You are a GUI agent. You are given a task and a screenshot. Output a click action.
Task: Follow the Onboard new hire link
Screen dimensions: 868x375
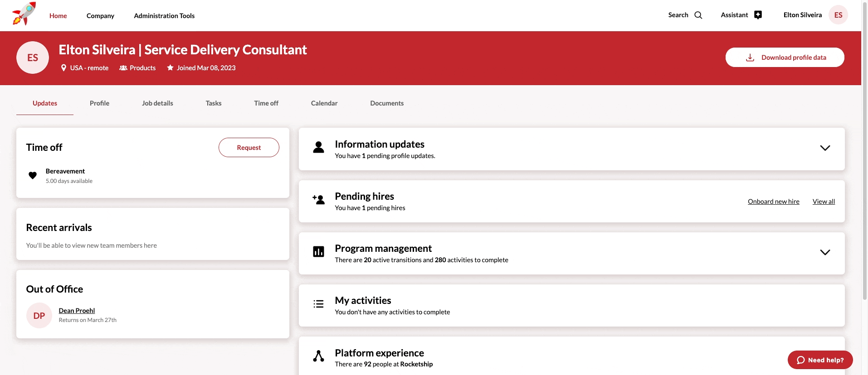point(773,202)
